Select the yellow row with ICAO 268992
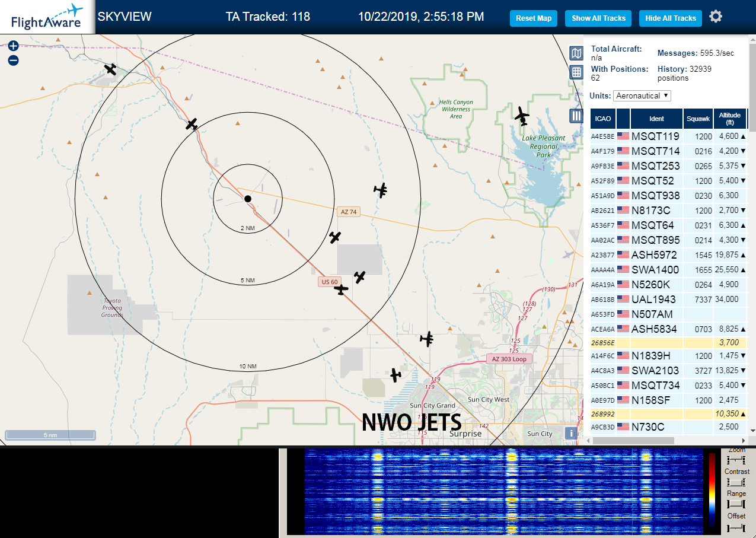Screen dimensions: 756x538 pos(669,413)
